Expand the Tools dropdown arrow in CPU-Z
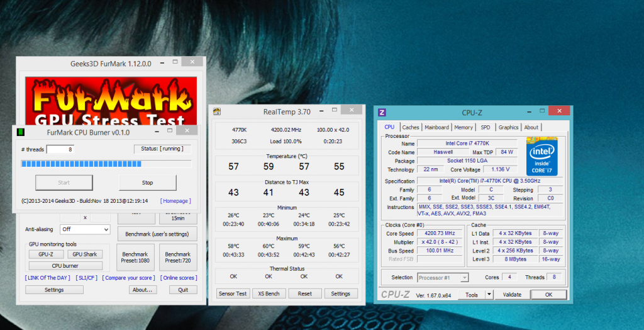Screen dimensions: 644x330 coord(489,295)
